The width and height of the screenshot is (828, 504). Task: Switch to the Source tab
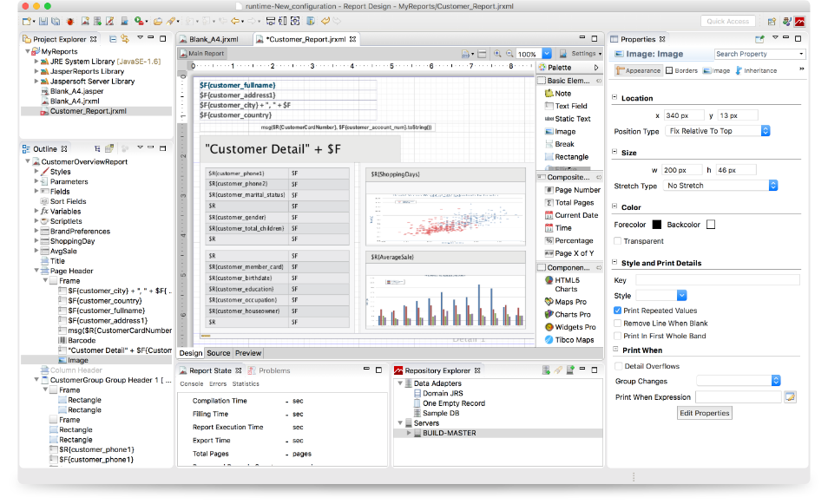pyautogui.click(x=218, y=353)
